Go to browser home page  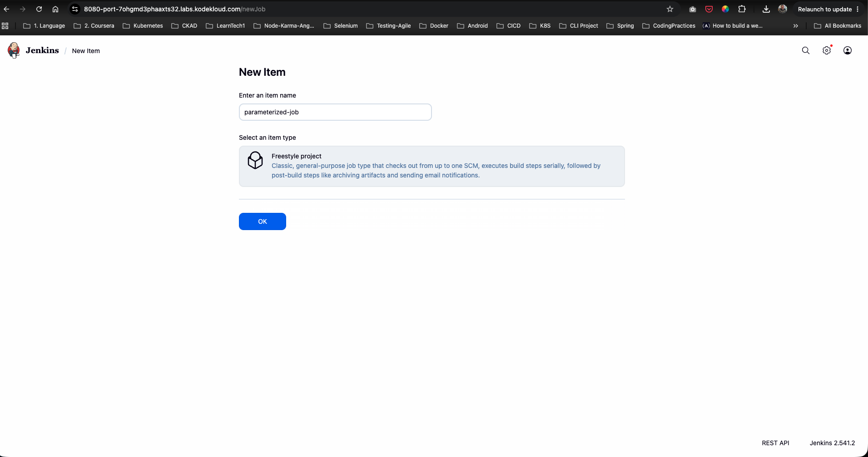click(x=55, y=9)
